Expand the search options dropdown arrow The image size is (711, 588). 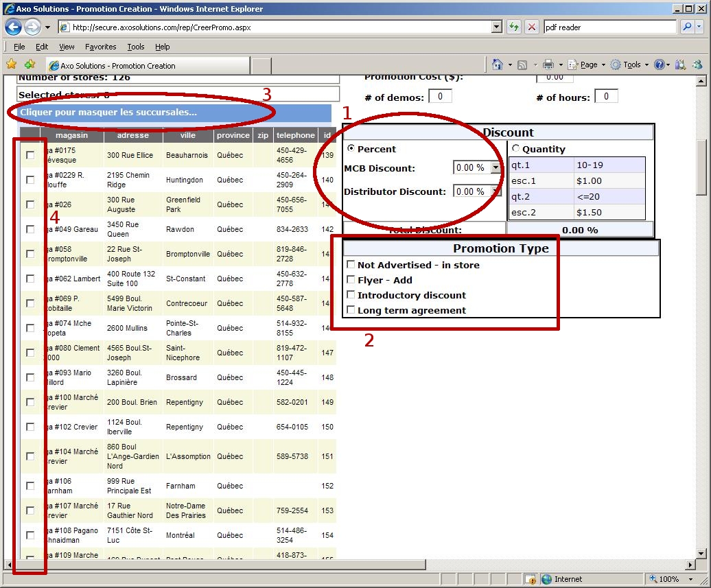pos(699,27)
